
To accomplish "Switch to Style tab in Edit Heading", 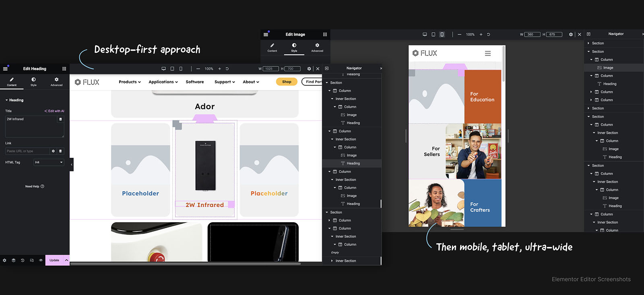I will pos(33,82).
